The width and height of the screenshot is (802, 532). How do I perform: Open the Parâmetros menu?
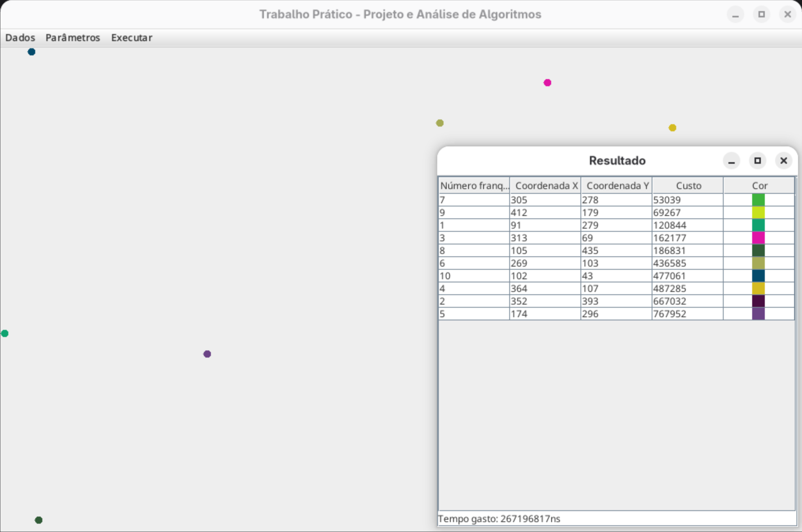point(73,38)
